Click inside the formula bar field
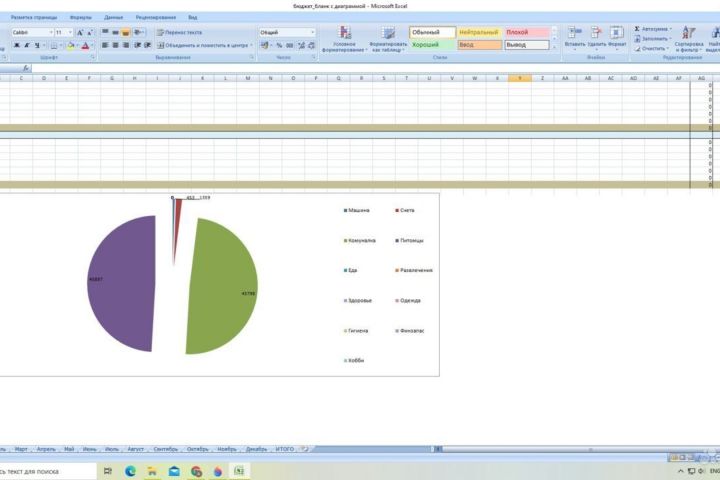This screenshot has height=480, width=720. 374,68
